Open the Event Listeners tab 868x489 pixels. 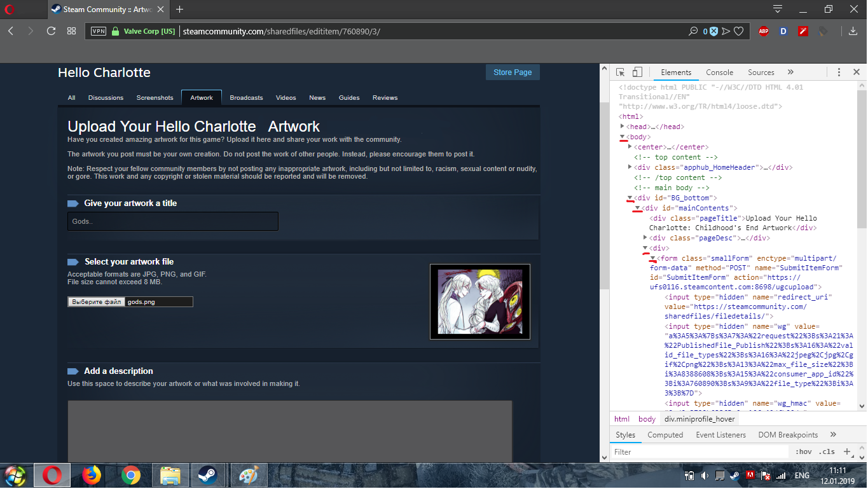click(x=720, y=435)
